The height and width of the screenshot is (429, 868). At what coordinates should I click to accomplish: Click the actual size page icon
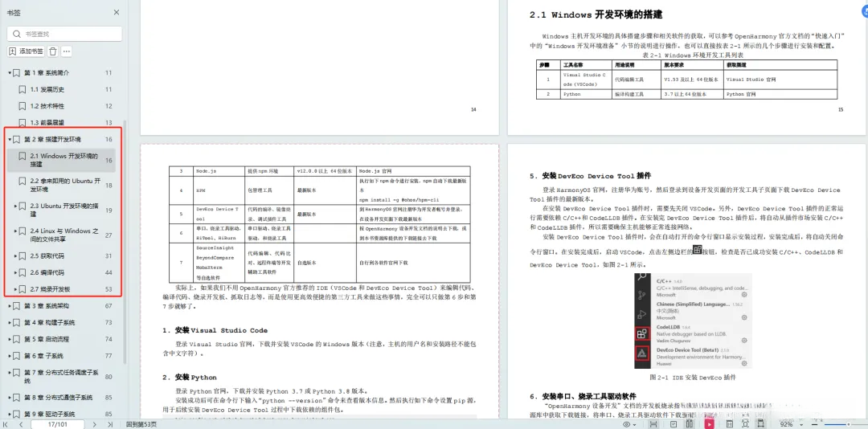point(730,424)
